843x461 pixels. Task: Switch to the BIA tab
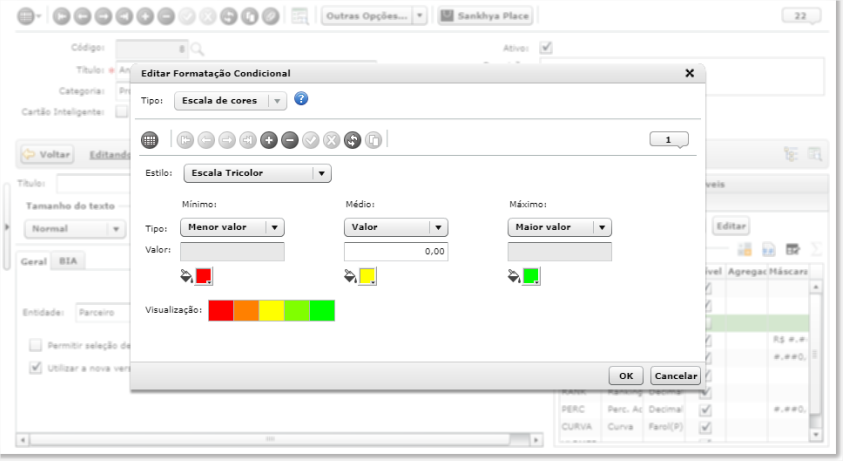pyautogui.click(x=68, y=261)
